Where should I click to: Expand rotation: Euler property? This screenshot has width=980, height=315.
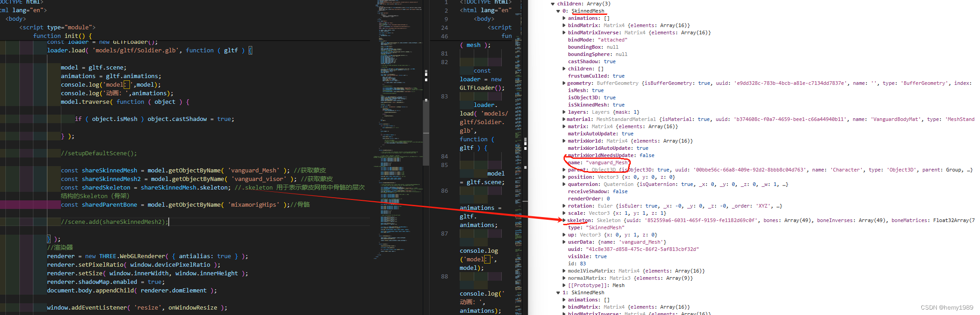tap(564, 206)
